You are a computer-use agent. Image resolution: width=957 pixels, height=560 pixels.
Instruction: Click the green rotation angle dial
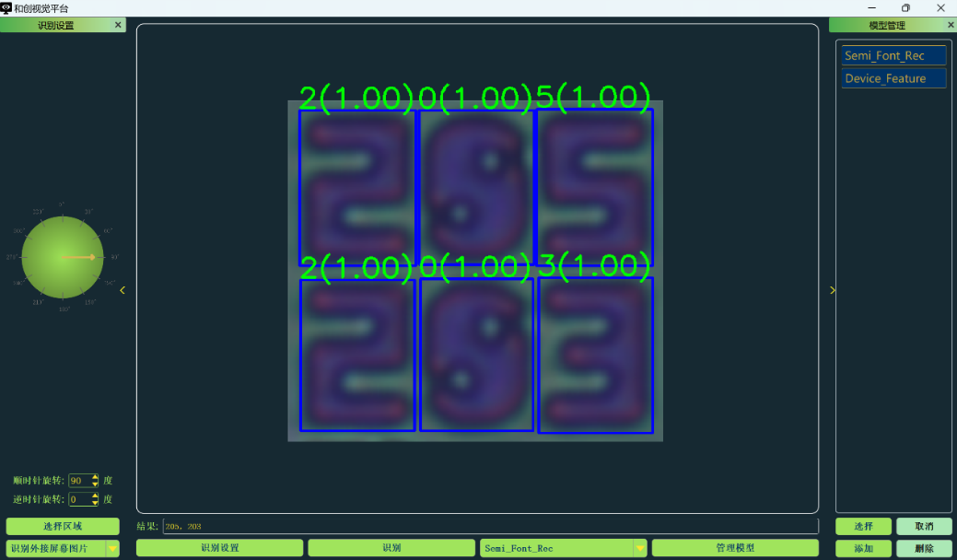(x=63, y=257)
